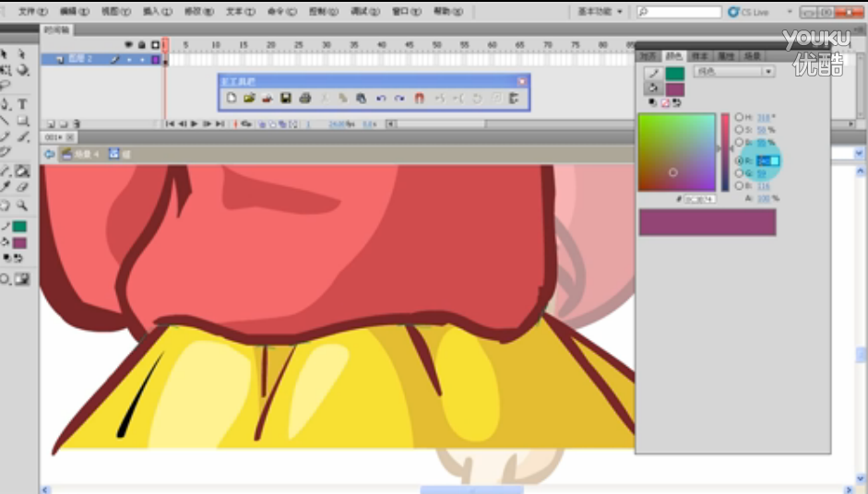868x494 pixels.
Task: Select the Eraser tool
Action: click(x=22, y=187)
